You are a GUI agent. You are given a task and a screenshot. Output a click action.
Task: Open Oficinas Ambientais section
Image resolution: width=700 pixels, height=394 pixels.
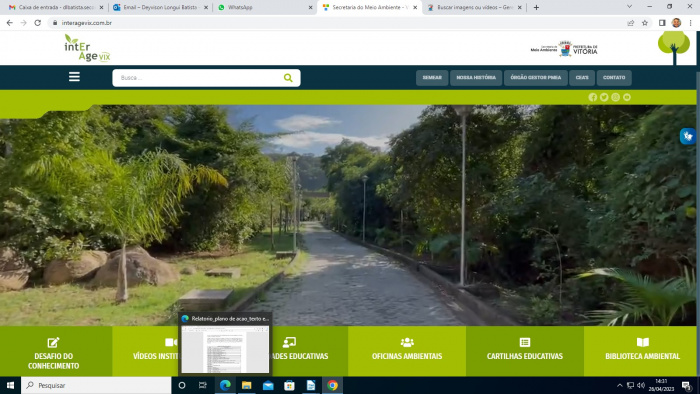click(x=407, y=352)
